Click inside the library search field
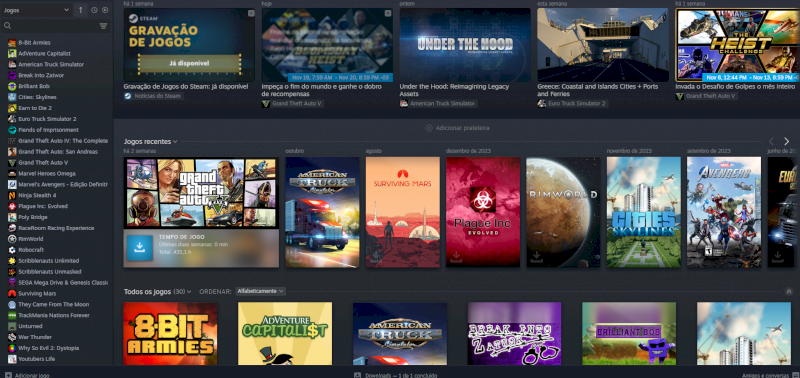 pyautogui.click(x=55, y=26)
